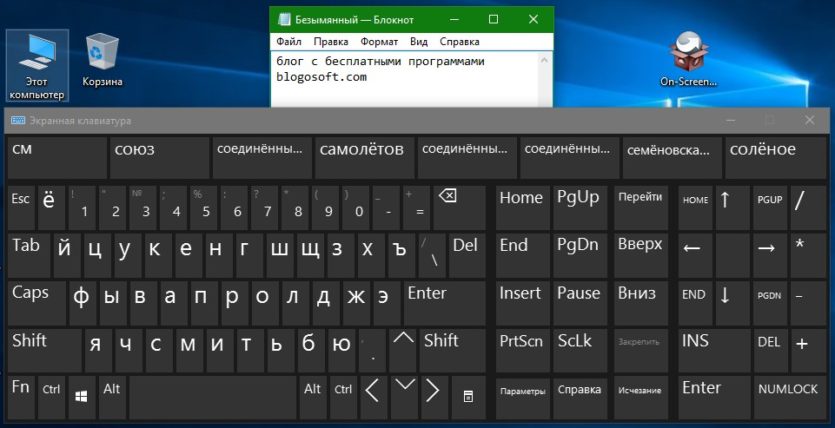Click the numpad asterisk key

point(808,255)
